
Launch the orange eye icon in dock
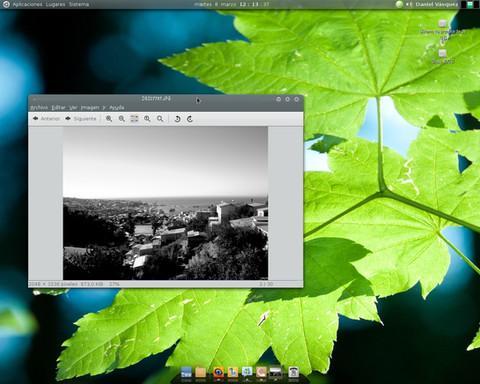tap(218, 372)
